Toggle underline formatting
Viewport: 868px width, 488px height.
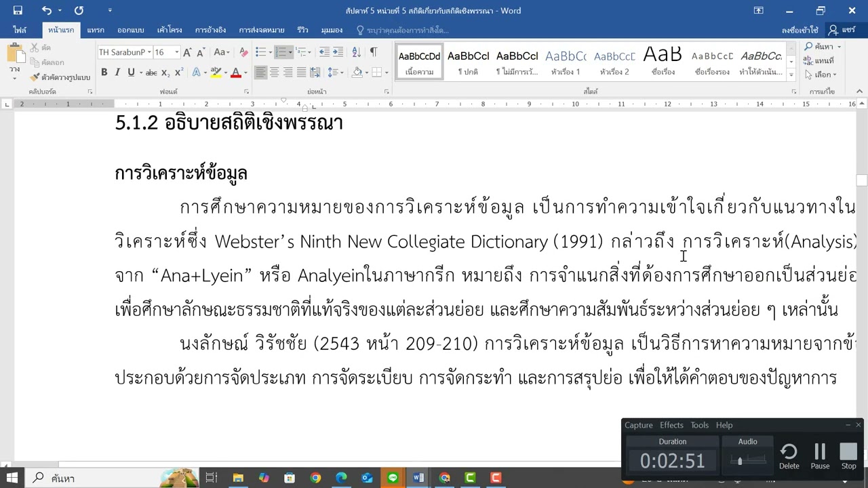coord(131,73)
